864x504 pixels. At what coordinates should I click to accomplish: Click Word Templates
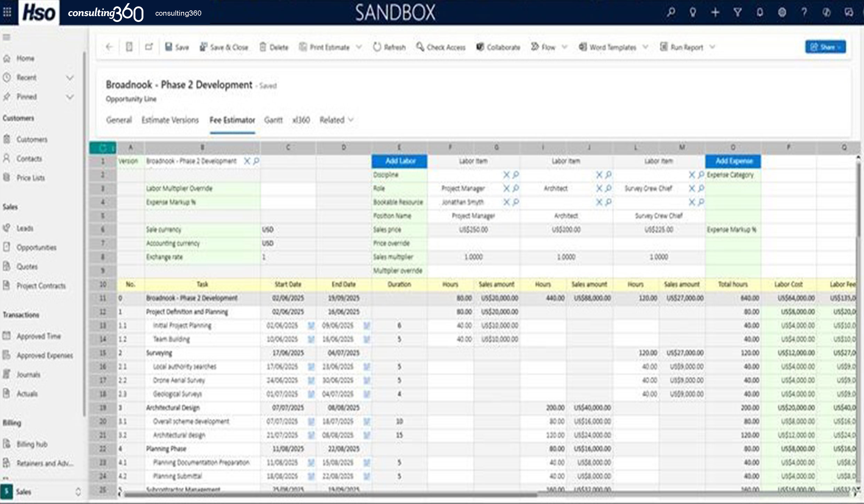click(x=607, y=47)
